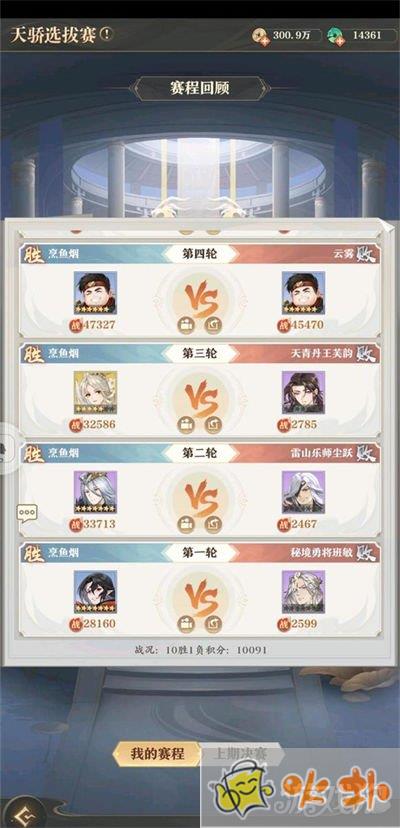Open the chat speech bubble icon
Screen dimensions: 400x828
coord(27,513)
